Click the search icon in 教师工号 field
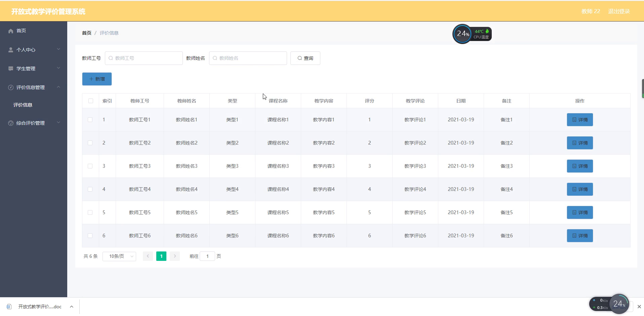The width and height of the screenshot is (644, 316). 111,58
